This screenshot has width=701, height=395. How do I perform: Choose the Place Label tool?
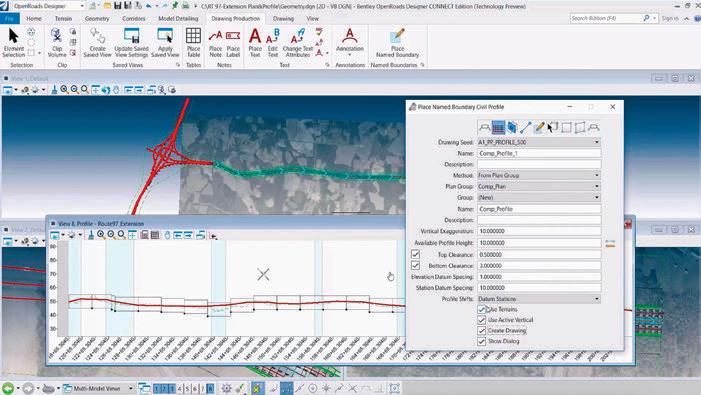(x=233, y=42)
